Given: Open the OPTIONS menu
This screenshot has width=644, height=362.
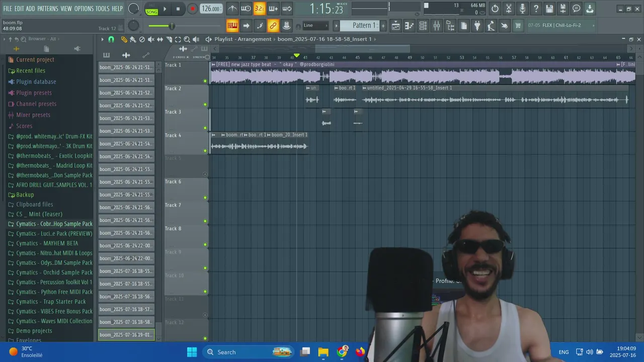Looking at the screenshot, I should point(84,9).
